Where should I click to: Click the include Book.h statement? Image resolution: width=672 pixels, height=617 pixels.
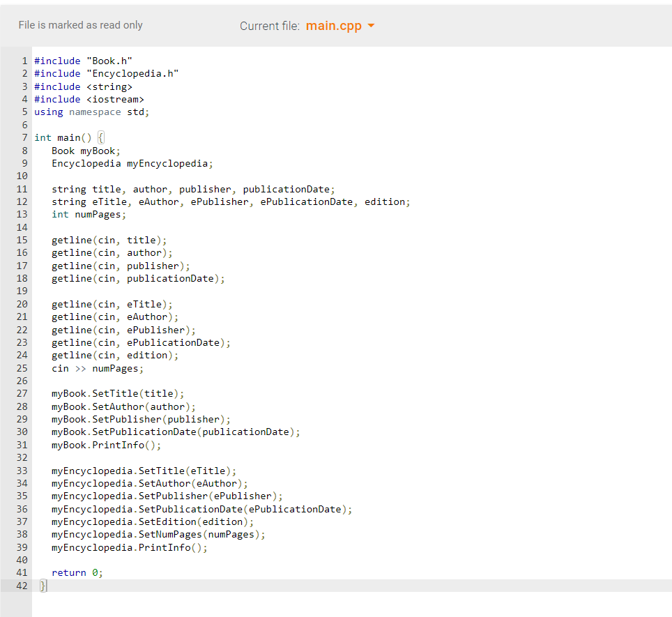click(83, 61)
